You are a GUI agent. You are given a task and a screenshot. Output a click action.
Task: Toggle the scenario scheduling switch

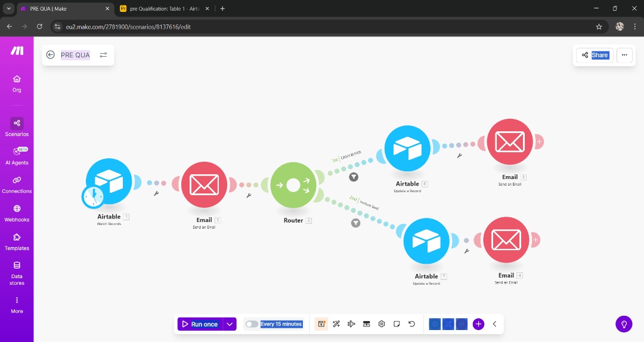pyautogui.click(x=252, y=324)
